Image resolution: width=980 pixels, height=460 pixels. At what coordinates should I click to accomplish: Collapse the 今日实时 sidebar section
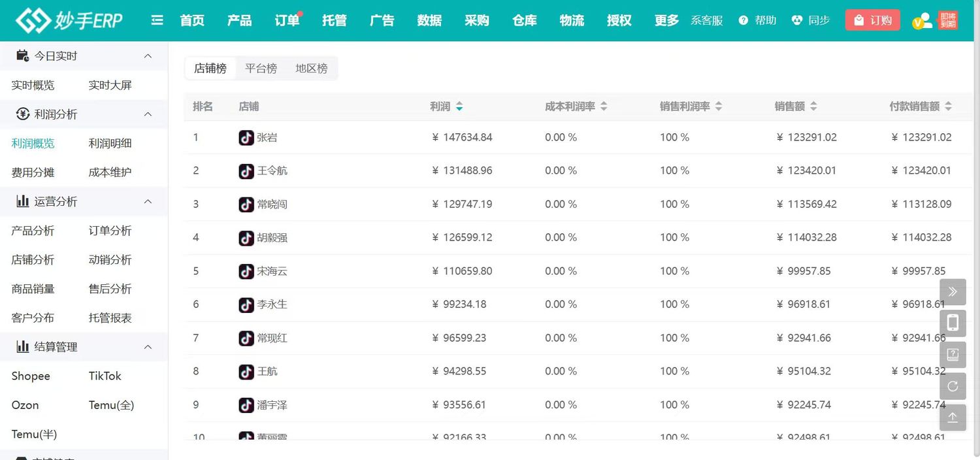[x=148, y=56]
